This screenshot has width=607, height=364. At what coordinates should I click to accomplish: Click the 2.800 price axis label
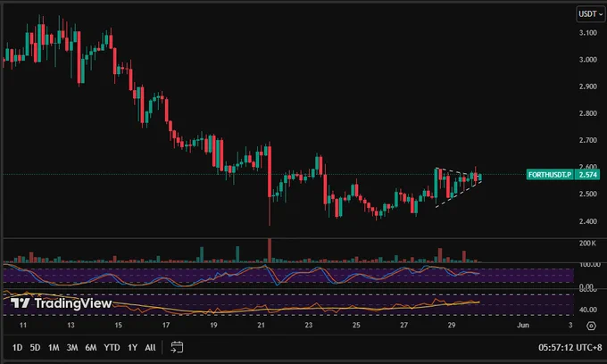pyautogui.click(x=587, y=113)
